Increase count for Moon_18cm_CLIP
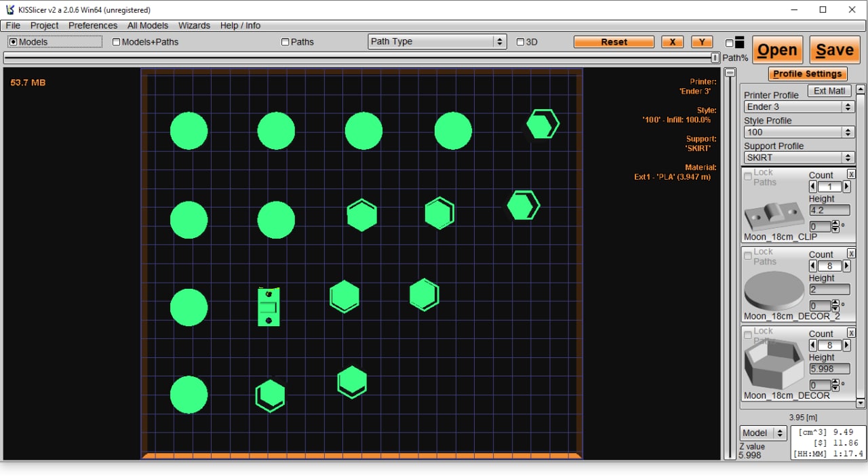This screenshot has width=868, height=476. tap(846, 186)
